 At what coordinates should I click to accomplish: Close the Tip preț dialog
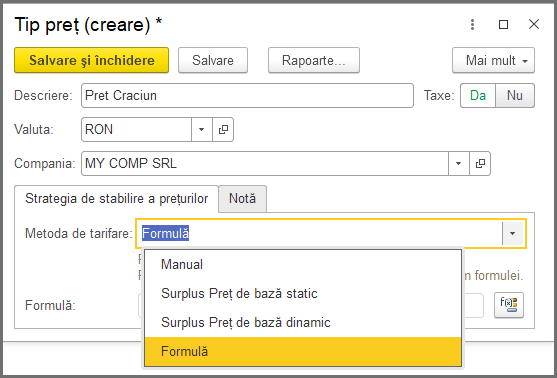pos(534,25)
